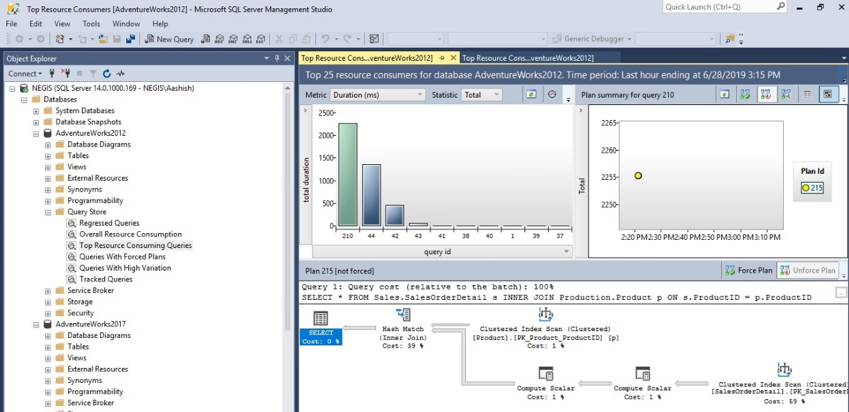Click the compare plans icon
This screenshot has width=849, height=412.
(786, 95)
